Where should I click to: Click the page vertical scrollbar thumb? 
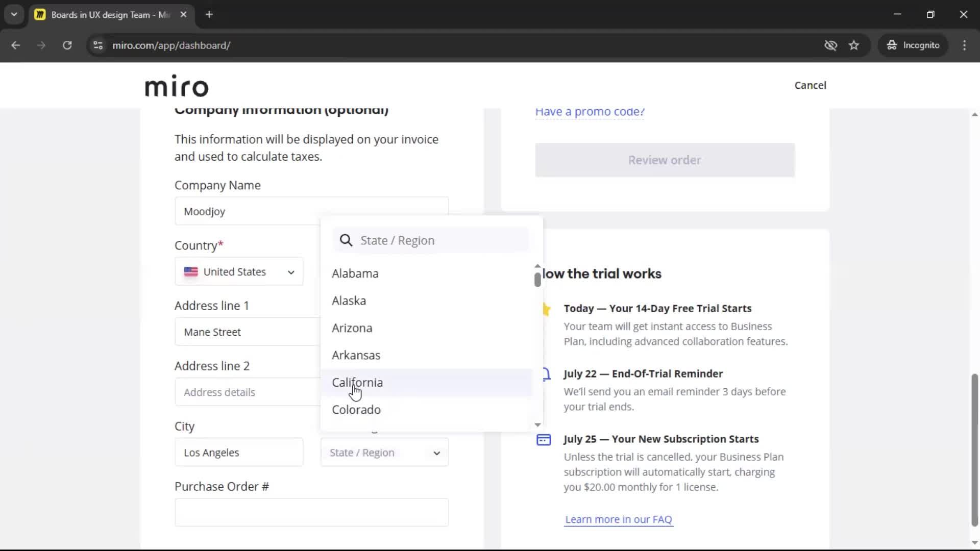pyautogui.click(x=974, y=450)
